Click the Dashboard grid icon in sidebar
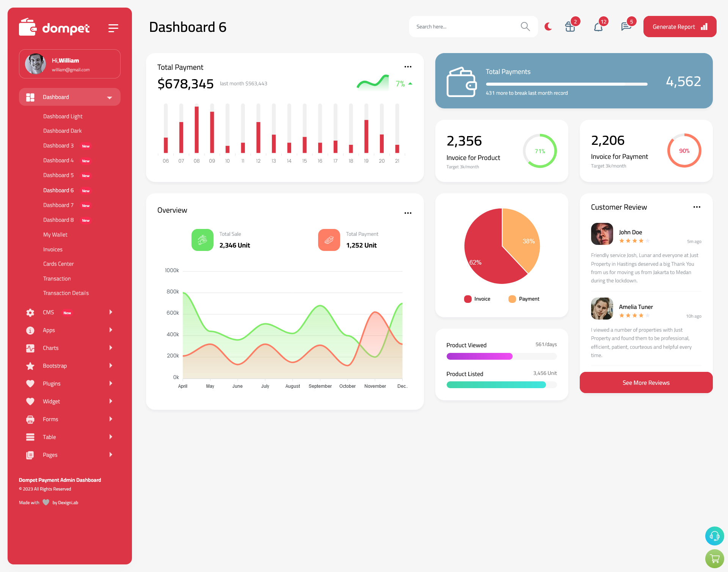 coord(30,97)
